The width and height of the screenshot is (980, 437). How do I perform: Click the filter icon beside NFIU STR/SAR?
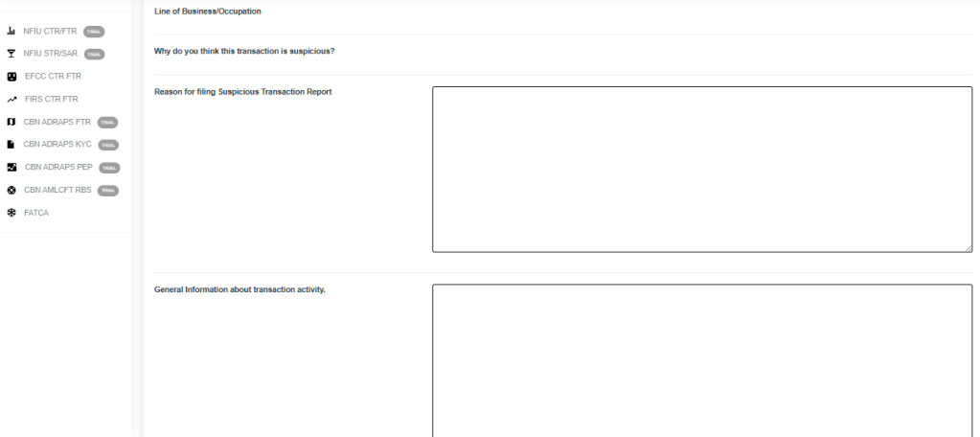click(x=11, y=54)
